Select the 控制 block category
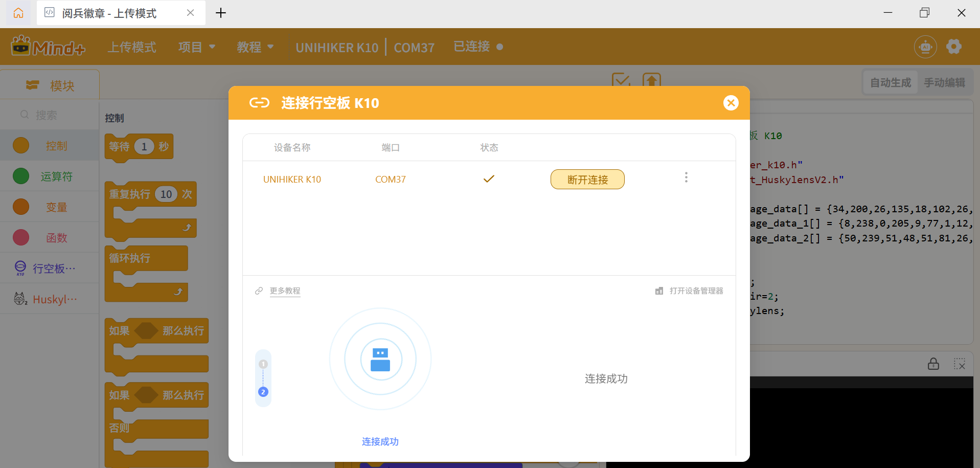Screen dimensions: 980x468 coord(50,145)
